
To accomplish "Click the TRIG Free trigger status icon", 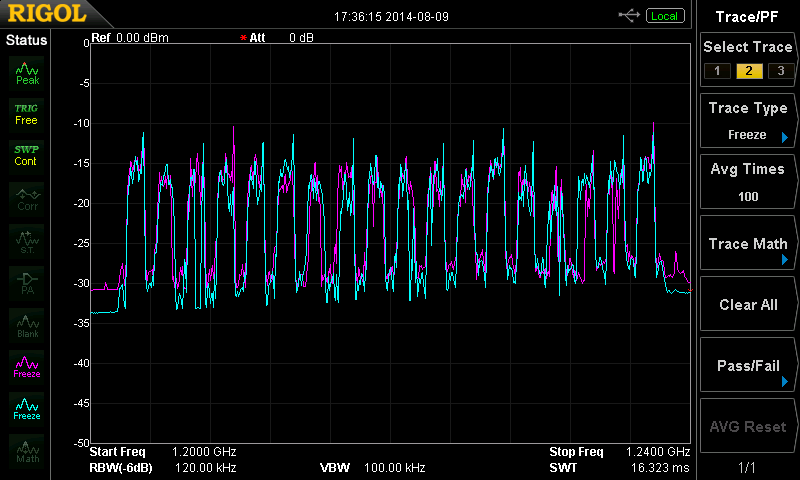I will [x=27, y=113].
